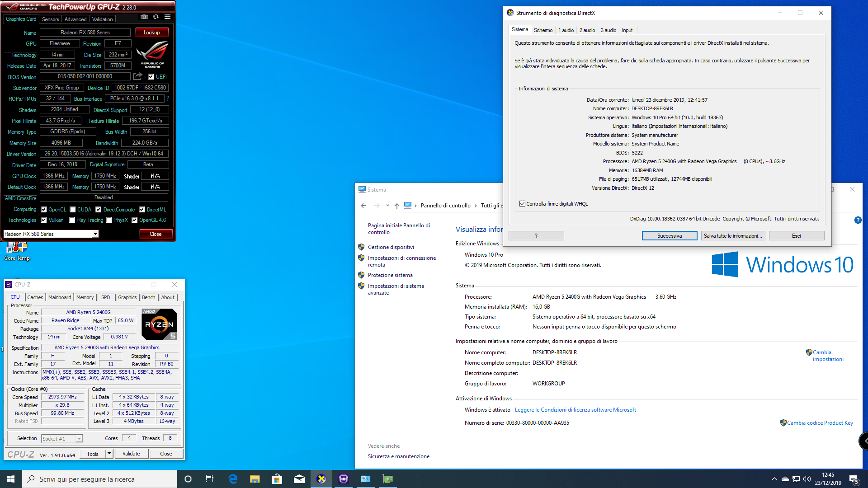Viewport: 868px width, 488px height.
Task: Open Core Temp desktop shortcut
Action: (17, 250)
